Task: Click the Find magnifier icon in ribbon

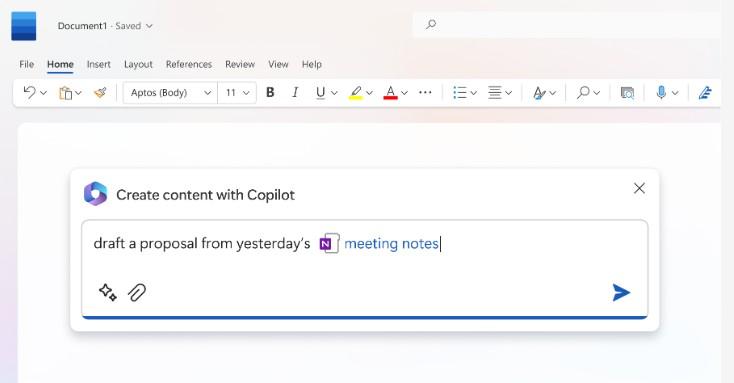Action: click(x=583, y=92)
